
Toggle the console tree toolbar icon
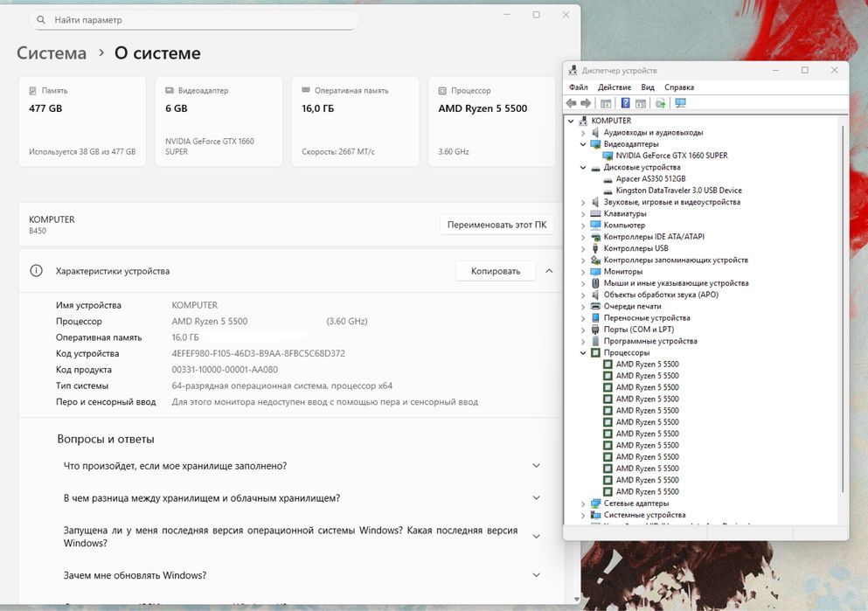606,103
